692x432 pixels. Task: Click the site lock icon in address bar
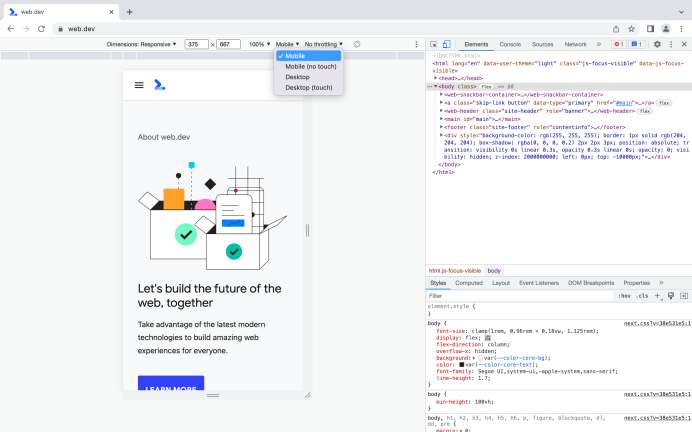click(60, 29)
